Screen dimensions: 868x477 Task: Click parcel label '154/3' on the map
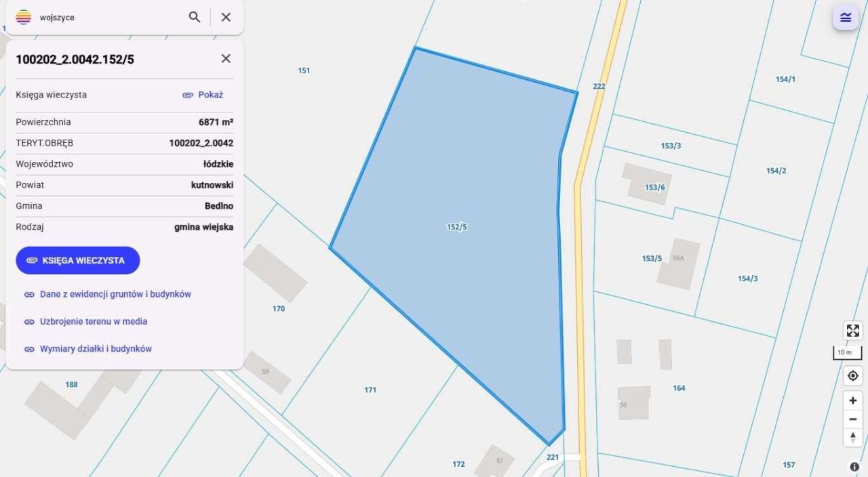[748, 278]
